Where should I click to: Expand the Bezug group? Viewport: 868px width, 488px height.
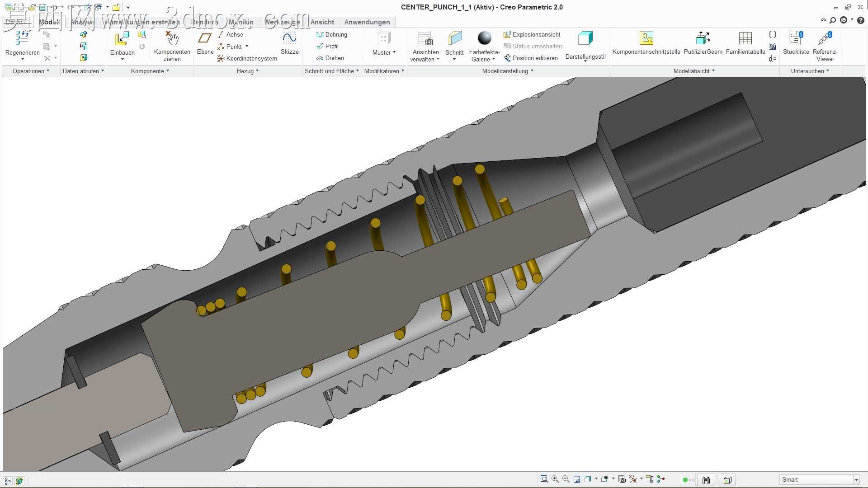tap(248, 71)
